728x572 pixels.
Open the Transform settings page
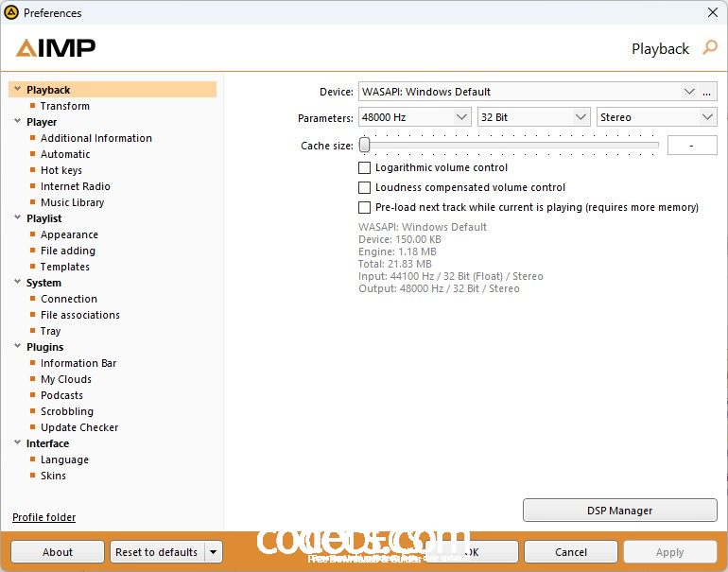click(65, 106)
